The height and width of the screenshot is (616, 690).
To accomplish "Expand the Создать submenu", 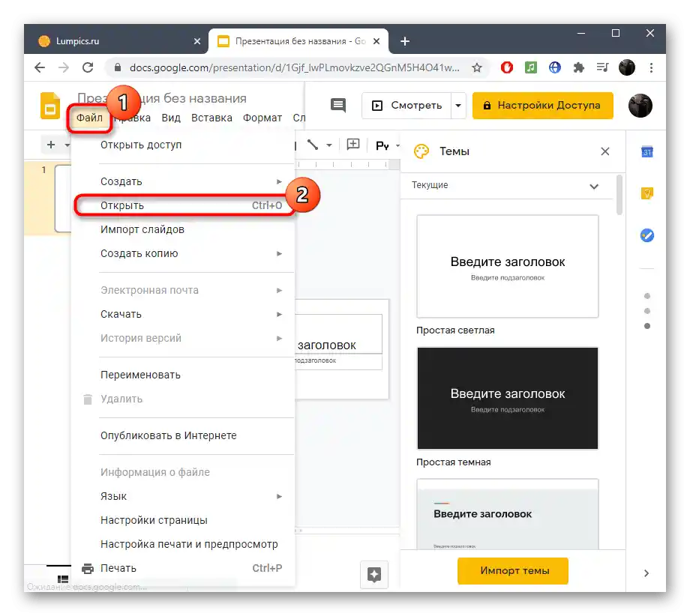I will coord(279,181).
